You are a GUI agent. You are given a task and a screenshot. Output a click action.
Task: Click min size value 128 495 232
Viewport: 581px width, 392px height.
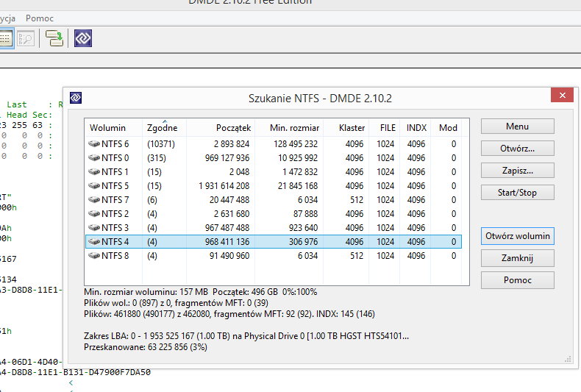(x=296, y=143)
